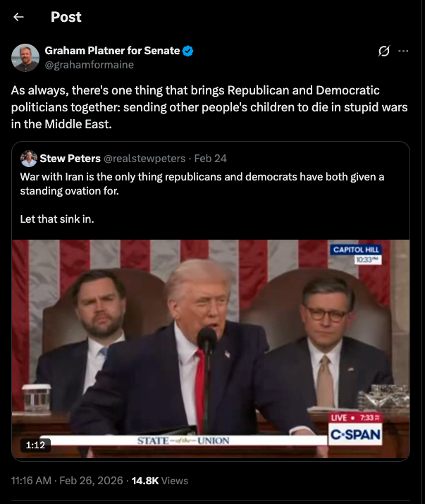425x504 pixels.
Task: Click the @realstewpeters handle
Action: 144,159
